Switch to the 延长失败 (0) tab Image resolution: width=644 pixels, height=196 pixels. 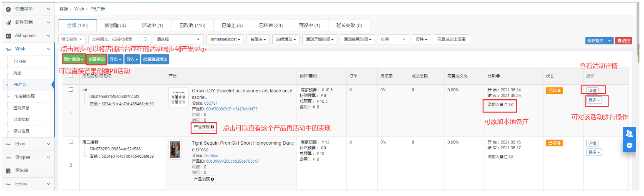pos(349,25)
